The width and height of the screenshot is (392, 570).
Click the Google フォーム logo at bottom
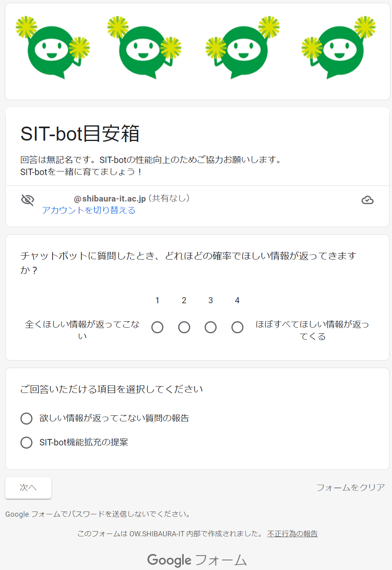coord(197,560)
